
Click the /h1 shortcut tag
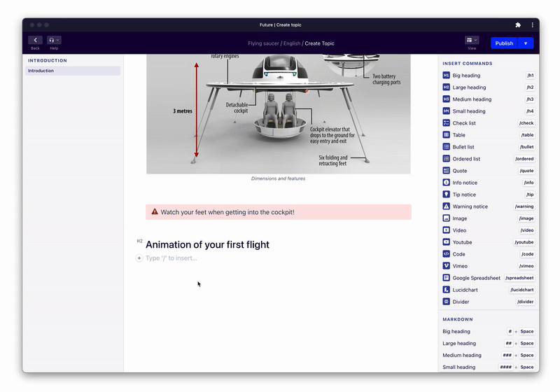531,76
